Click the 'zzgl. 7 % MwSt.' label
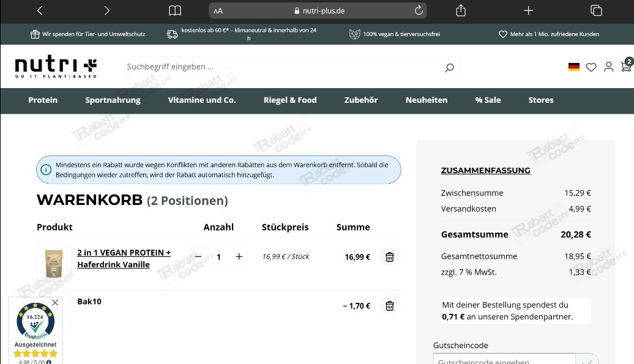 click(469, 272)
